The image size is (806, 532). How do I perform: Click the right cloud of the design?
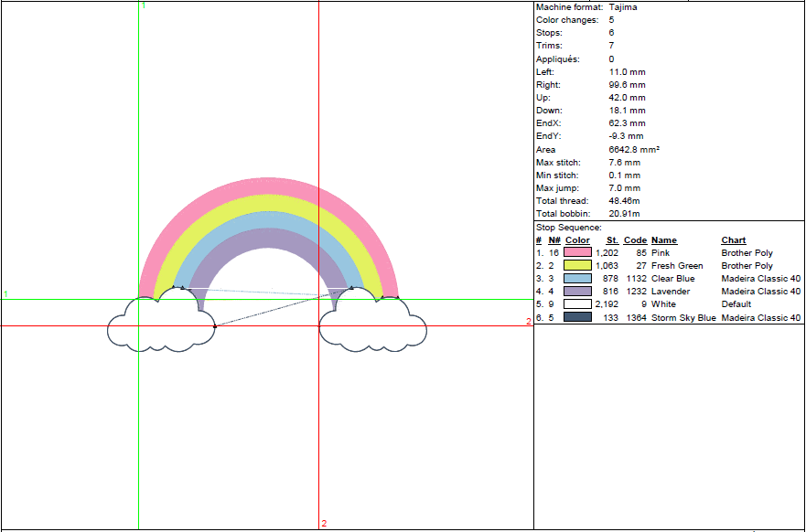373,326
